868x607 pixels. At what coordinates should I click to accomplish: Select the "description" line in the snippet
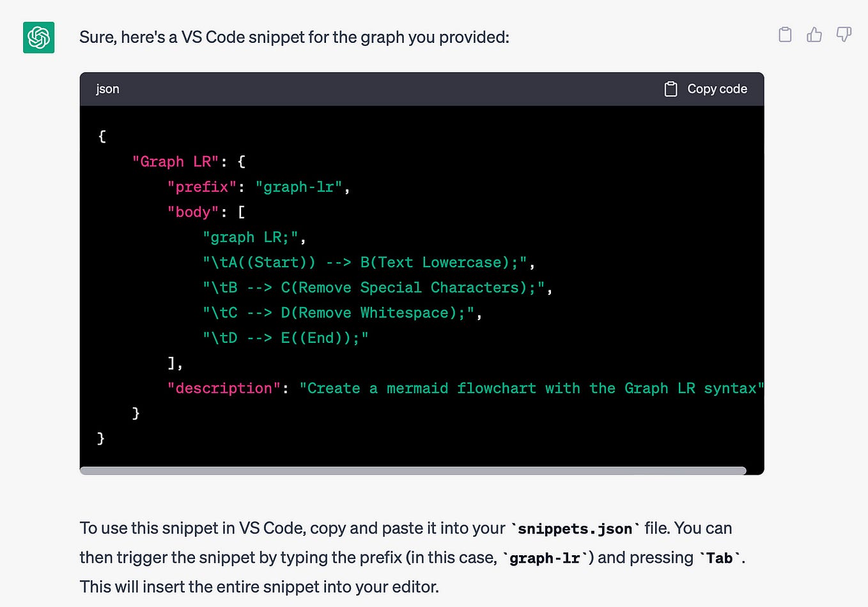(x=222, y=388)
